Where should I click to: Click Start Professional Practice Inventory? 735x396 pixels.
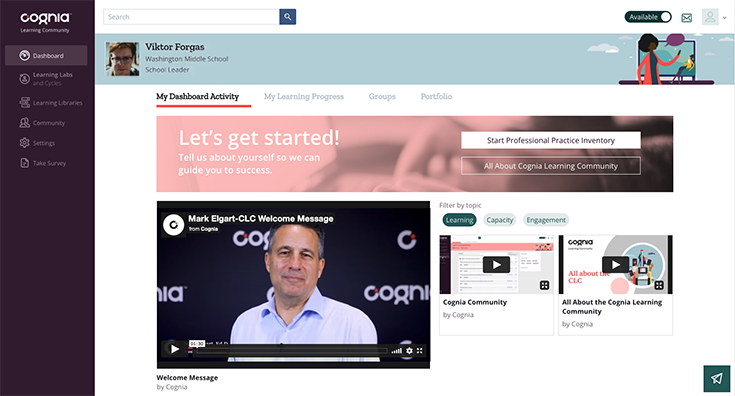point(551,140)
